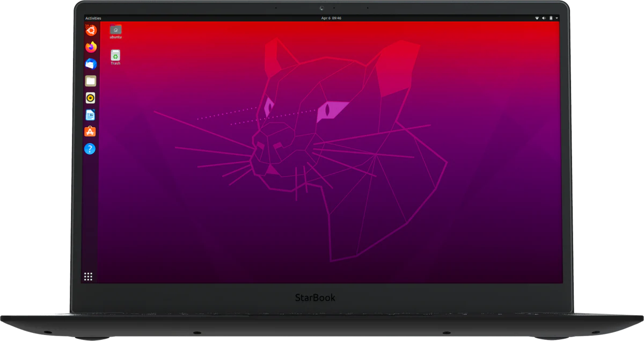Open Thunderbird Mail from the dock
The height and width of the screenshot is (341, 644).
[90, 64]
